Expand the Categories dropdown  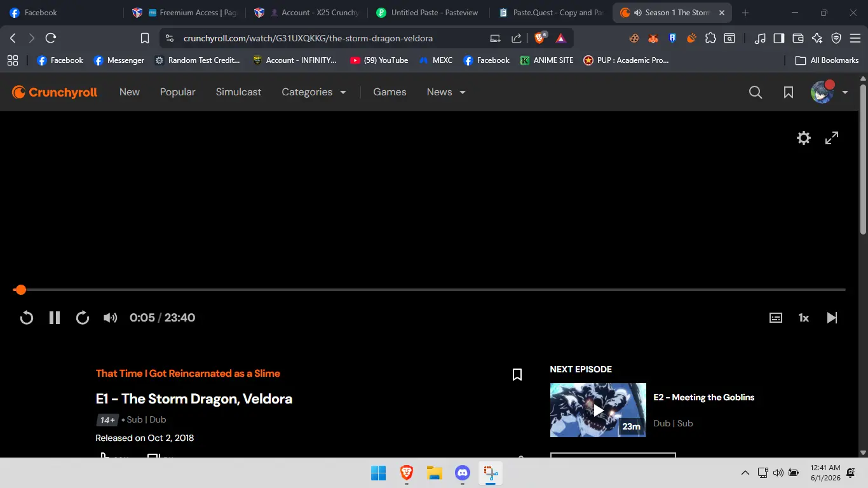(314, 92)
